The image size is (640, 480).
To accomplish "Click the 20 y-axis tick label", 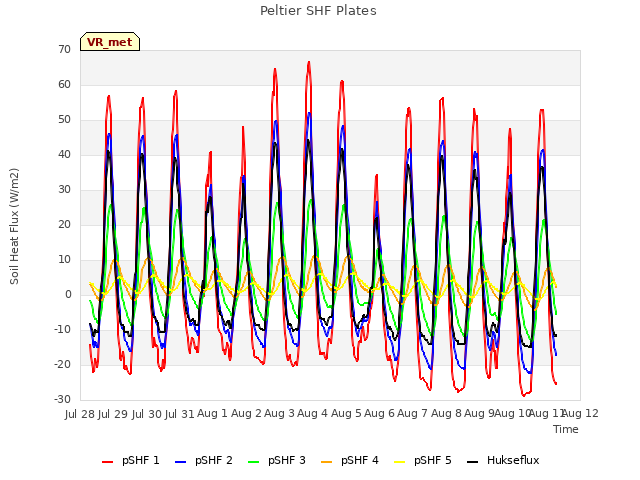I will point(64,224).
